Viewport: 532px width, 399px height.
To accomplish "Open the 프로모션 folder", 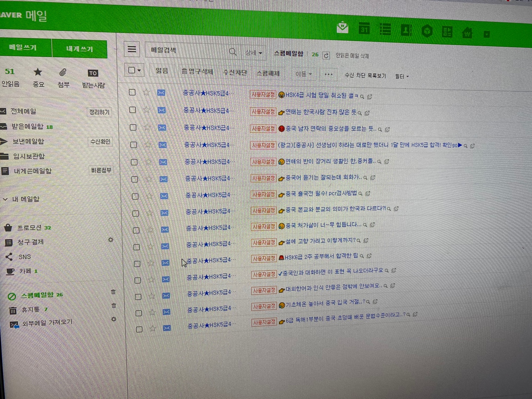I will click(x=29, y=227).
